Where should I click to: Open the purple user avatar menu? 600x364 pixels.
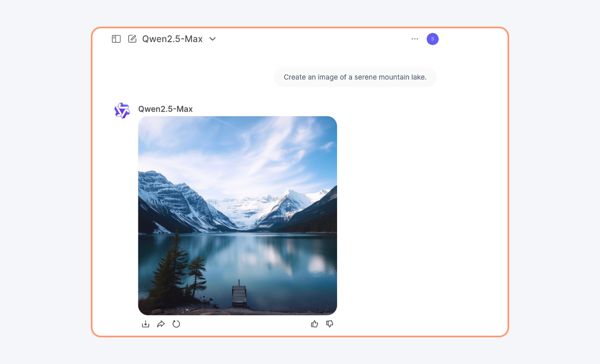click(x=432, y=39)
